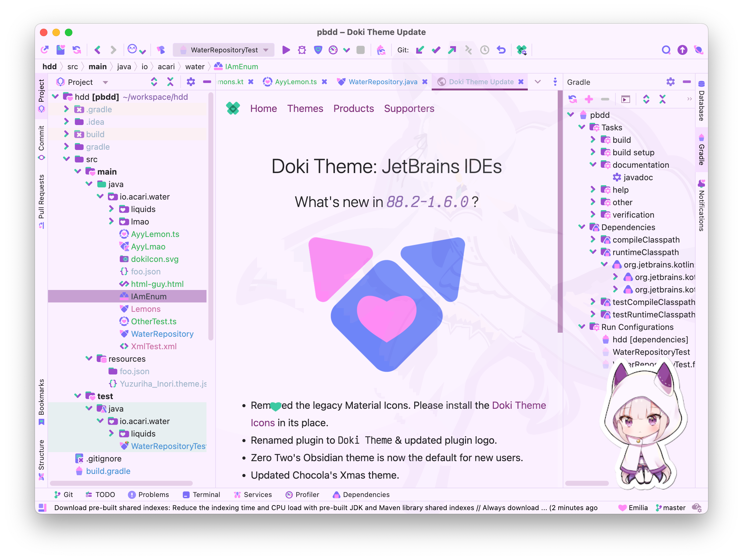Screen dimensions: 743x560
Task: Toggle the Database tool window stripe
Action: (701, 101)
